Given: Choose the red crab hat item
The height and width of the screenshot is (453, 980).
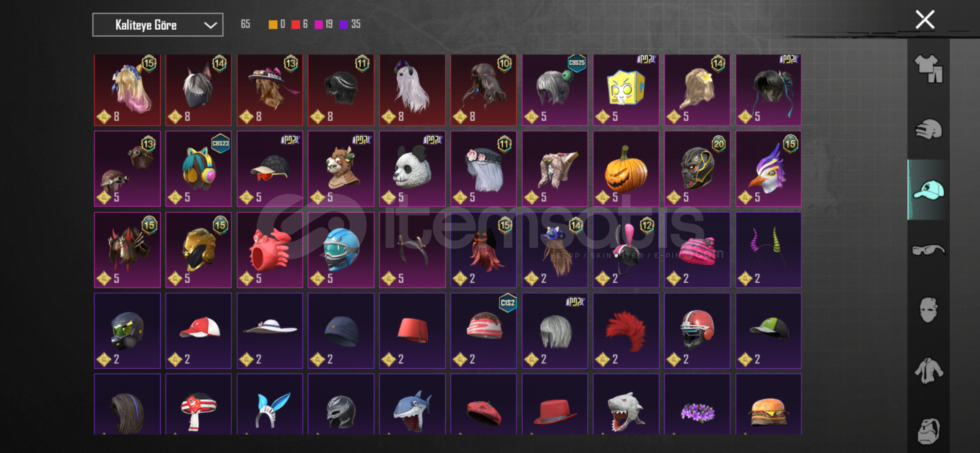Looking at the screenshot, I should [270, 250].
